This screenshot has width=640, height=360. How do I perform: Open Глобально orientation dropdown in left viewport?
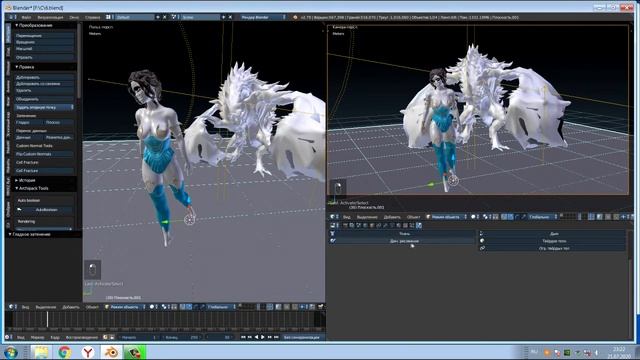220,307
